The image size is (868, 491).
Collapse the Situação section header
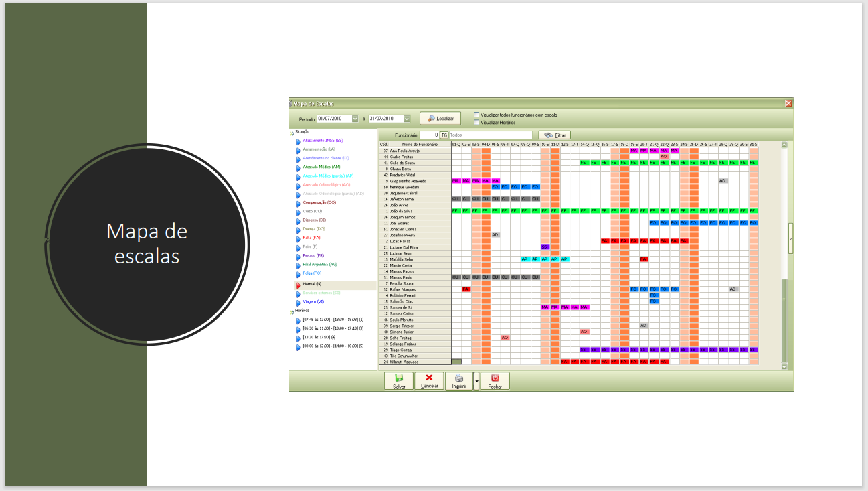(292, 133)
